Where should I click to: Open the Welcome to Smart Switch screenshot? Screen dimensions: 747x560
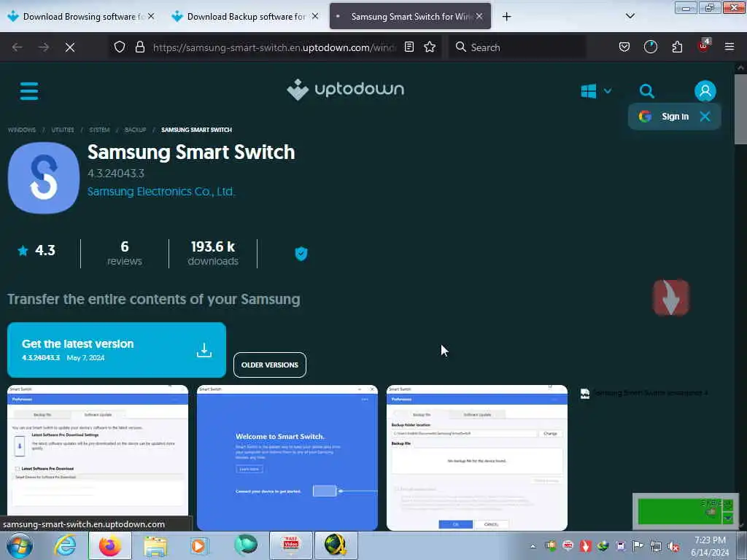(x=287, y=457)
